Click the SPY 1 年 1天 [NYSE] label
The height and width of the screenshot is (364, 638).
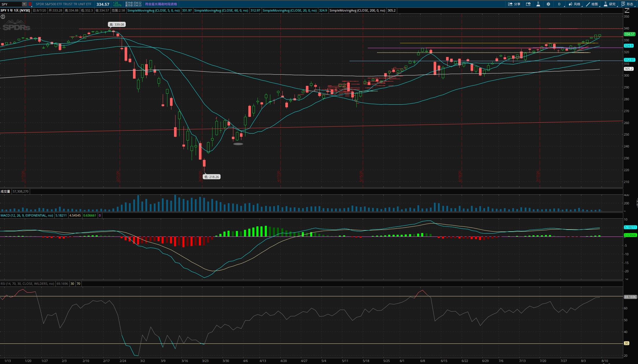pos(15,10)
